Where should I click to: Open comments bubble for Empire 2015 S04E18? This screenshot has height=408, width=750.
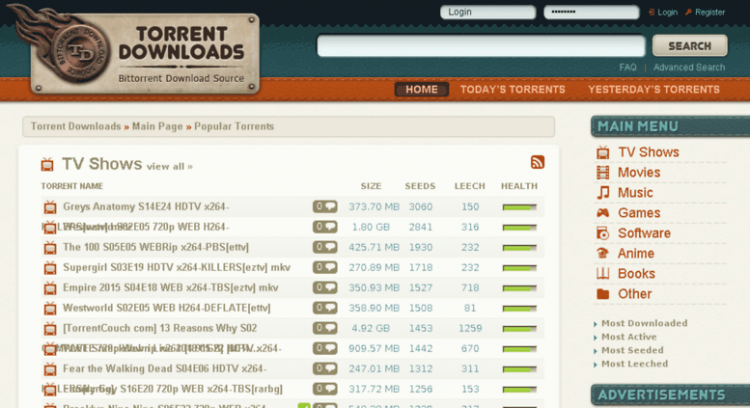click(325, 287)
